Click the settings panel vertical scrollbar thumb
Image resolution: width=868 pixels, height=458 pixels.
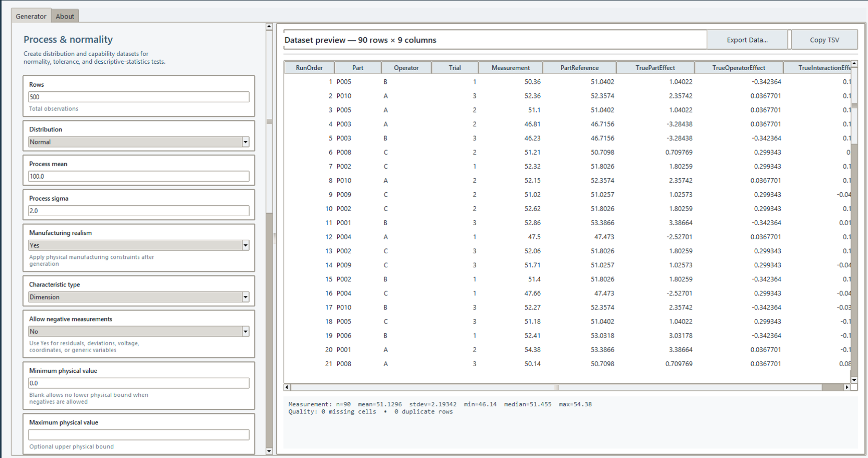click(x=269, y=122)
